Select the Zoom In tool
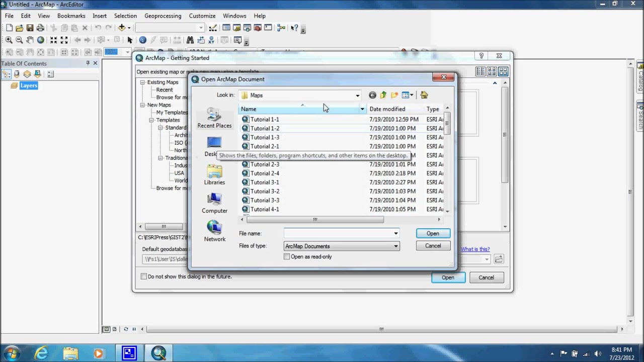This screenshot has height=362, width=644. pyautogui.click(x=9, y=40)
